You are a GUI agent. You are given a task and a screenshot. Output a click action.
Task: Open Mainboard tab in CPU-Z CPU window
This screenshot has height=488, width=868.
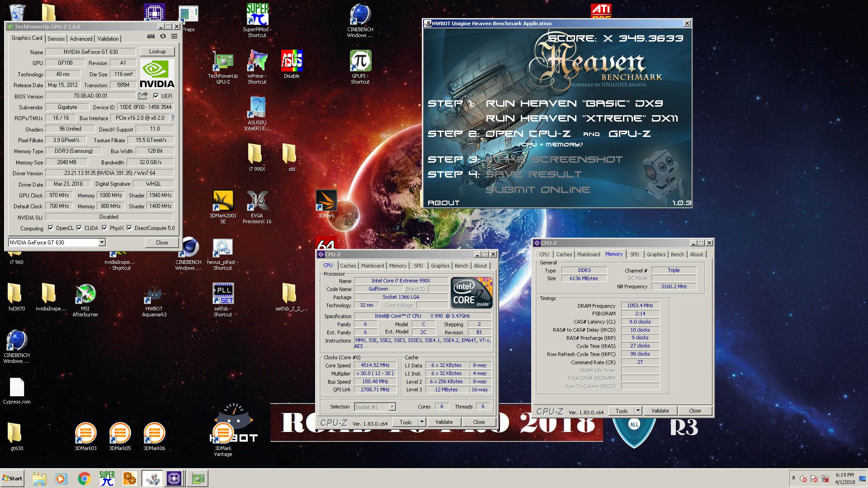(x=373, y=266)
